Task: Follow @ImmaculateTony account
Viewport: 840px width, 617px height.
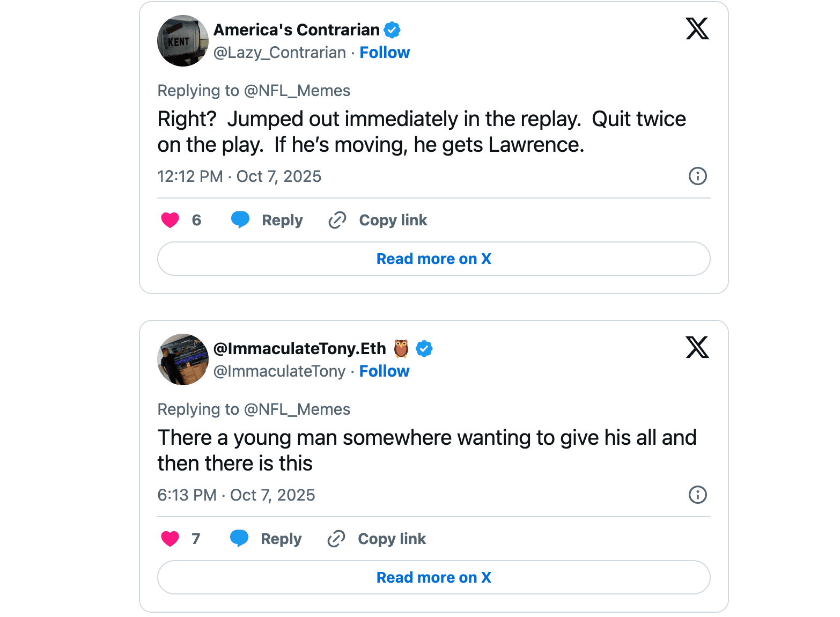Action: coord(384,371)
